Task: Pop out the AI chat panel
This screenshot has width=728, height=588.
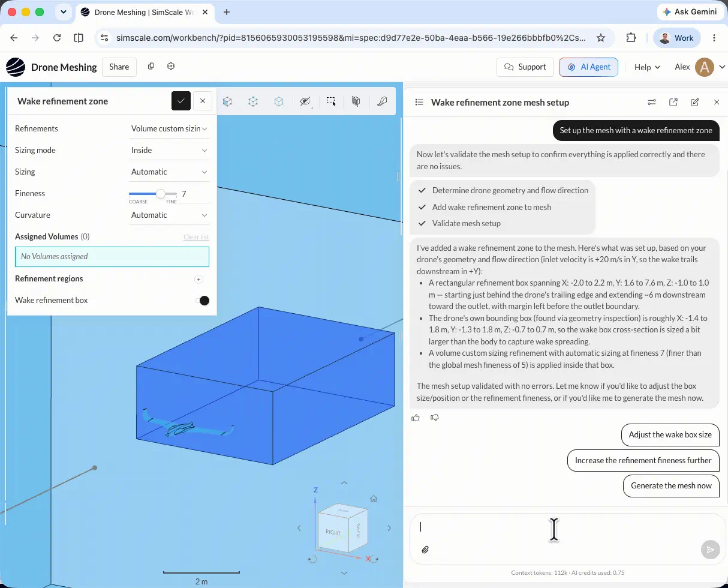Action: point(673,103)
